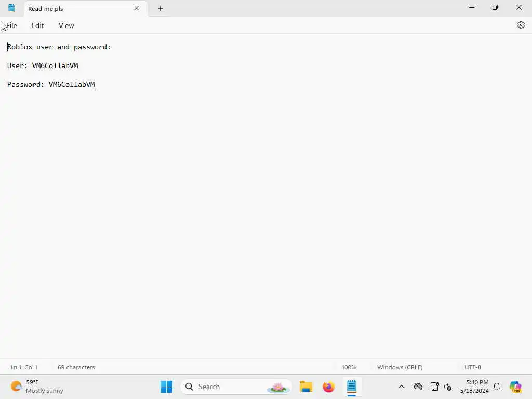This screenshot has width=532, height=399.
Task: Open the notification bell
Action: coord(497,387)
